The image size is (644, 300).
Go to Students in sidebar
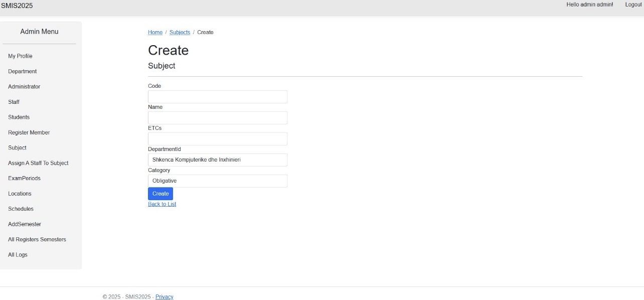click(19, 117)
